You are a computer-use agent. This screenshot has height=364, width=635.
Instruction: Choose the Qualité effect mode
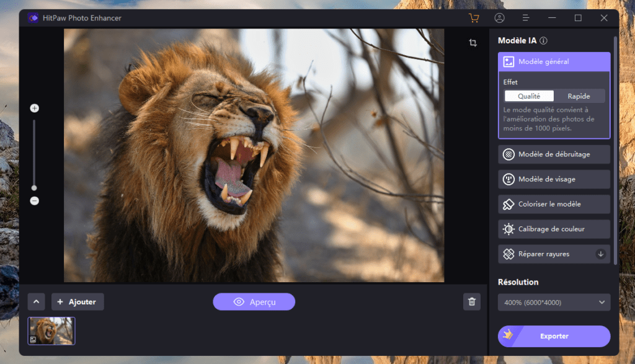pyautogui.click(x=529, y=96)
